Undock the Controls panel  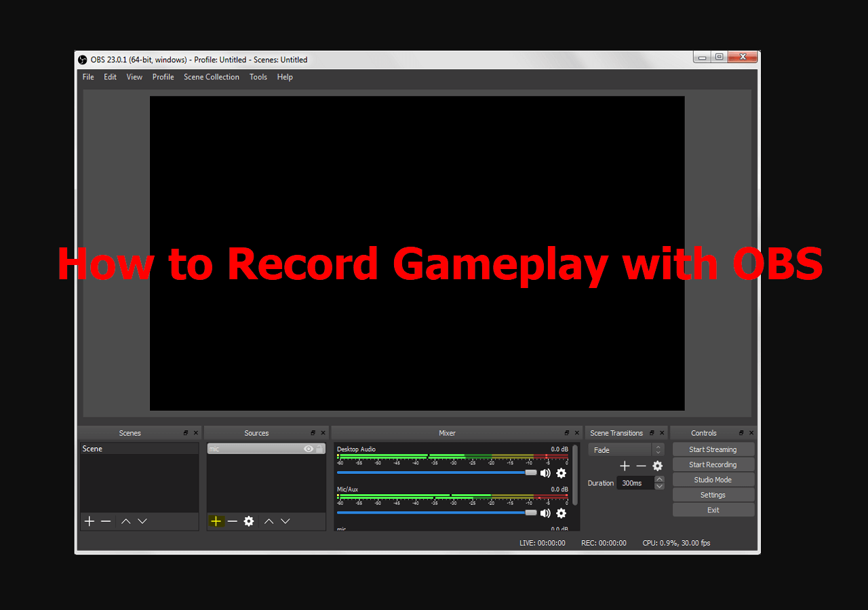coord(741,433)
